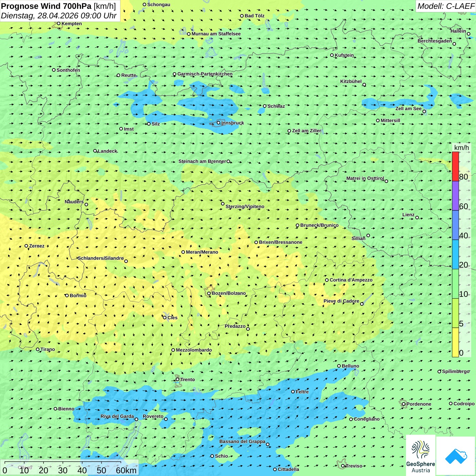This screenshot has height=476, width=476.
Task: Click the Nauders label
Action: pos(74,202)
